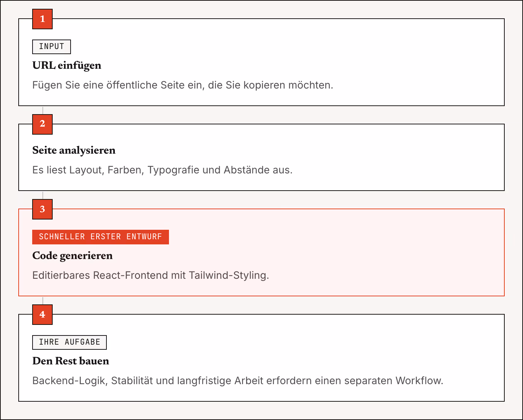Click the text "Fügen Sie eine öffentliche Seite ein"
Screen dimensions: 523x420
click(x=117, y=85)
